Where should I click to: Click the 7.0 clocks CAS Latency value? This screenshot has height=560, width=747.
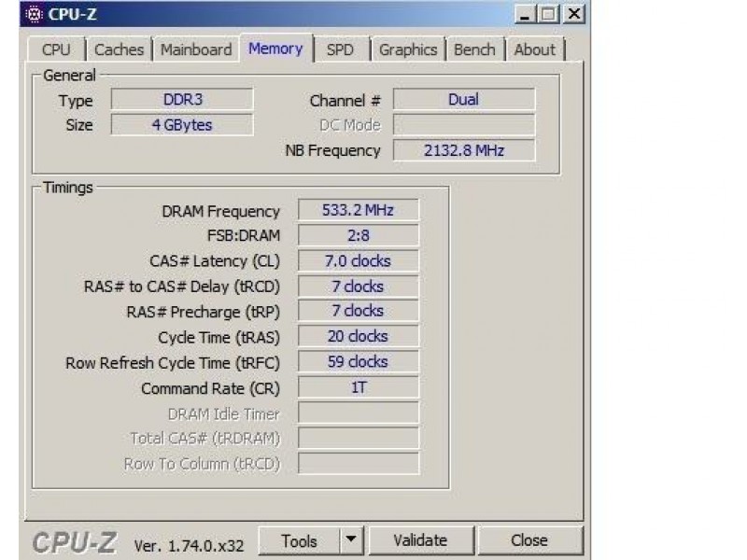(359, 261)
